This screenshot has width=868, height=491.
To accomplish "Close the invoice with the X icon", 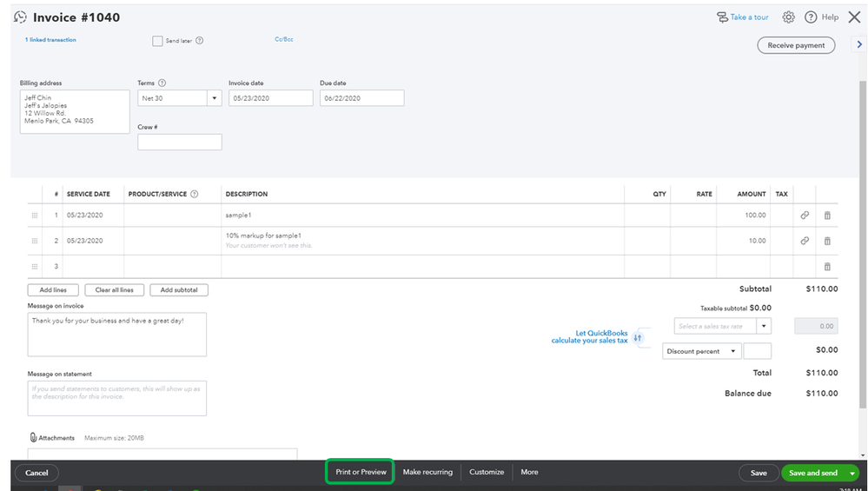I will [854, 17].
